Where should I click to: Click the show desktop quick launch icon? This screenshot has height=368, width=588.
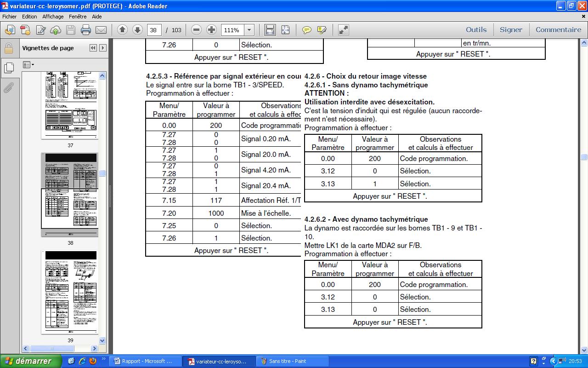pos(72,361)
